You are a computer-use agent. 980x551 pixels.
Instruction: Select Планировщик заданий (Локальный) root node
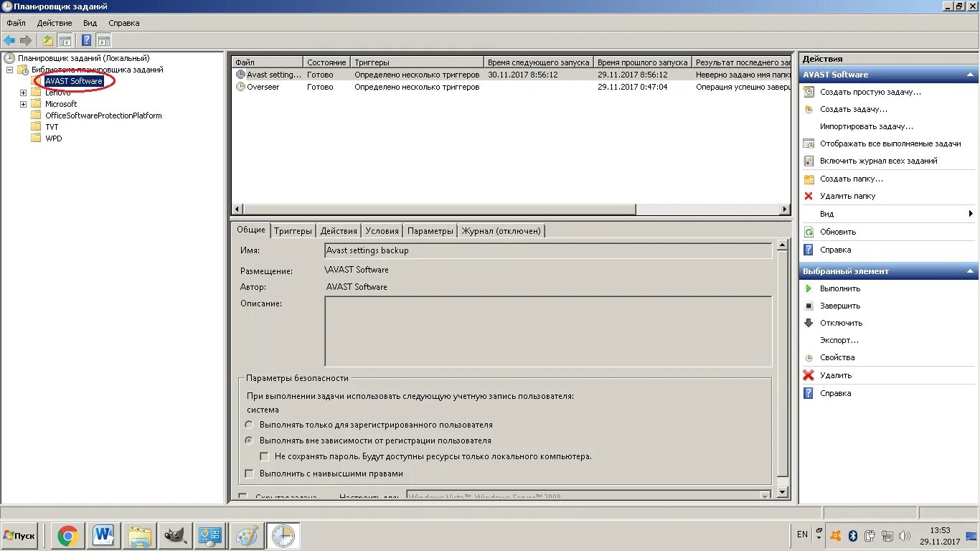(x=83, y=58)
